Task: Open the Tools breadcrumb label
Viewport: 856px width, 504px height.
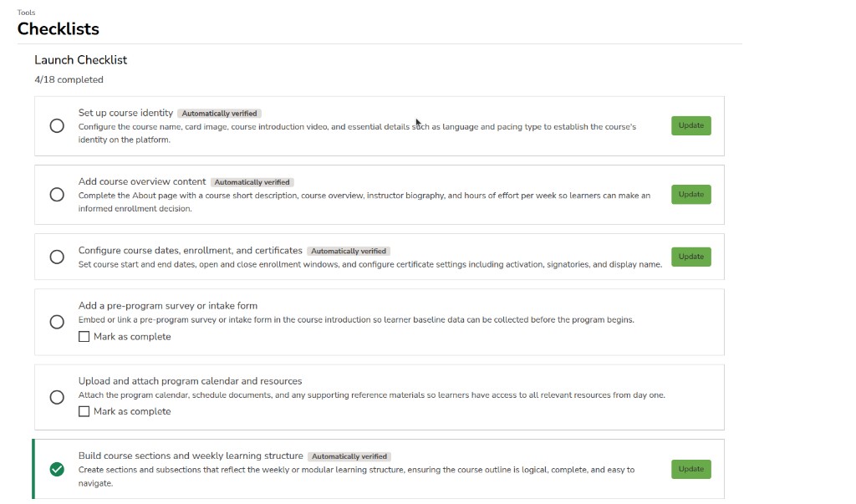Action: [26, 12]
